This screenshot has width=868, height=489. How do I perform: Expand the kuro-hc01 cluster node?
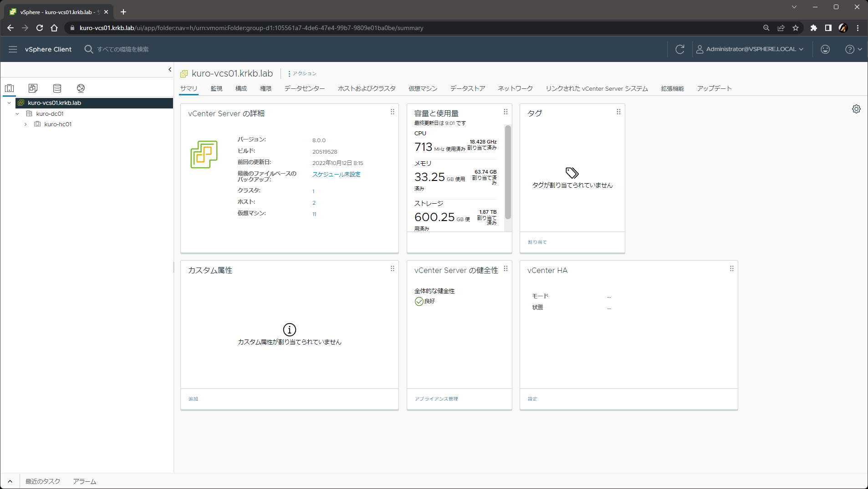tap(26, 124)
